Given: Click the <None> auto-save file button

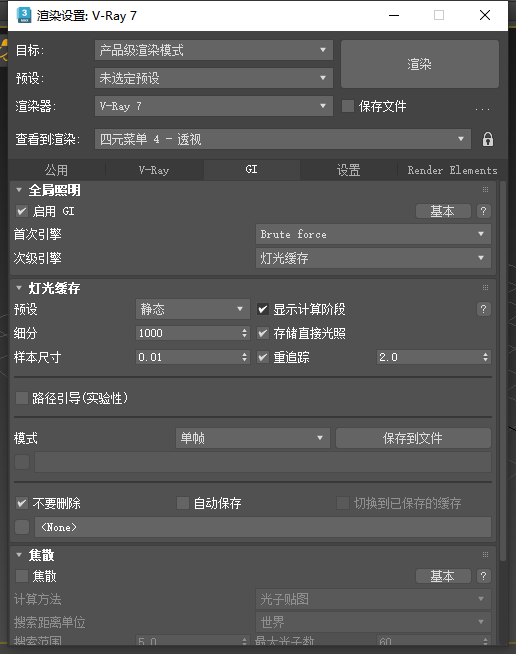Looking at the screenshot, I should tap(263, 527).
